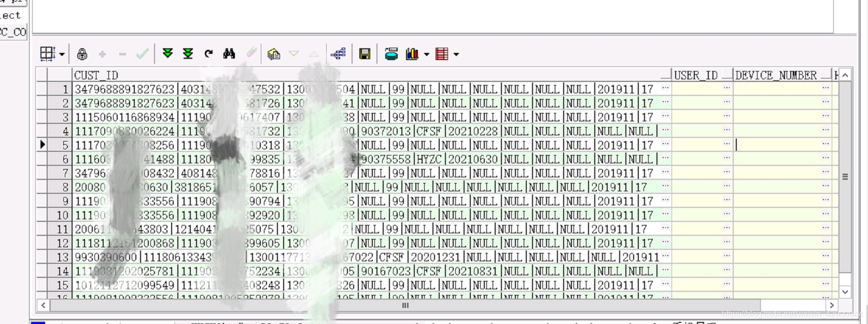Click the vertical scrollbar up arrow
The width and height of the screenshot is (868, 324).
(845, 76)
